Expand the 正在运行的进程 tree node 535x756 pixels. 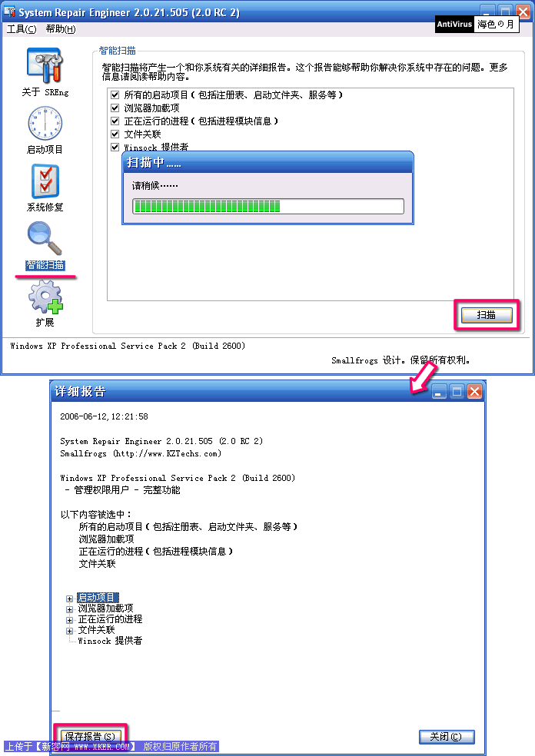click(x=69, y=621)
